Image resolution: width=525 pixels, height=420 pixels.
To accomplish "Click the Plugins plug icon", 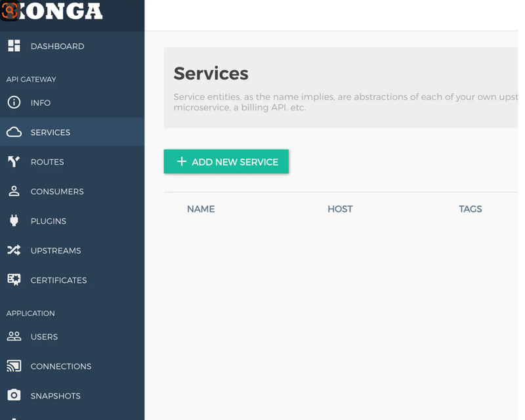I will [x=14, y=220].
